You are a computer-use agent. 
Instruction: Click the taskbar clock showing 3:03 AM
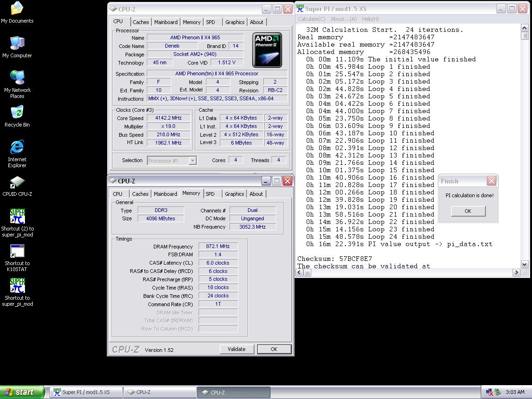(515, 392)
